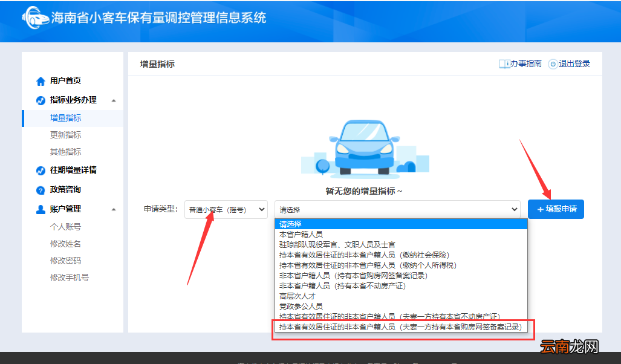
Task: Choose 夫妻一方持有本省不动产证 option
Action: tap(401, 316)
